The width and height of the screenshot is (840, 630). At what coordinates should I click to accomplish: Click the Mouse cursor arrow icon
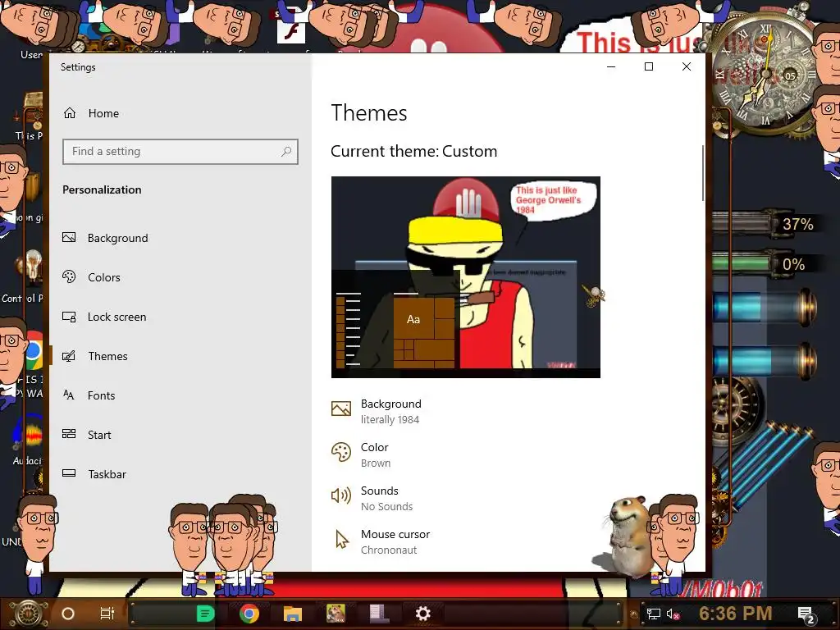tap(342, 540)
